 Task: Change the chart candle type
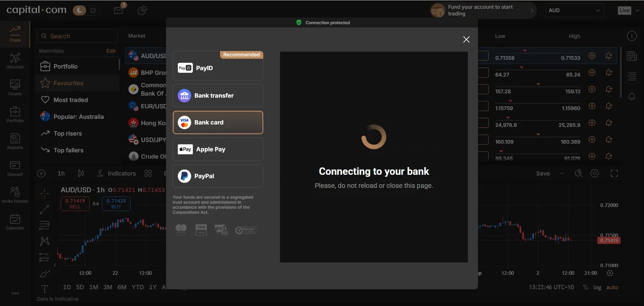81,174
